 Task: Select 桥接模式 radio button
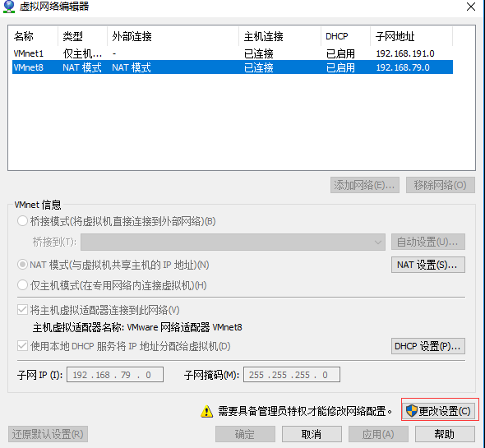[x=22, y=221]
